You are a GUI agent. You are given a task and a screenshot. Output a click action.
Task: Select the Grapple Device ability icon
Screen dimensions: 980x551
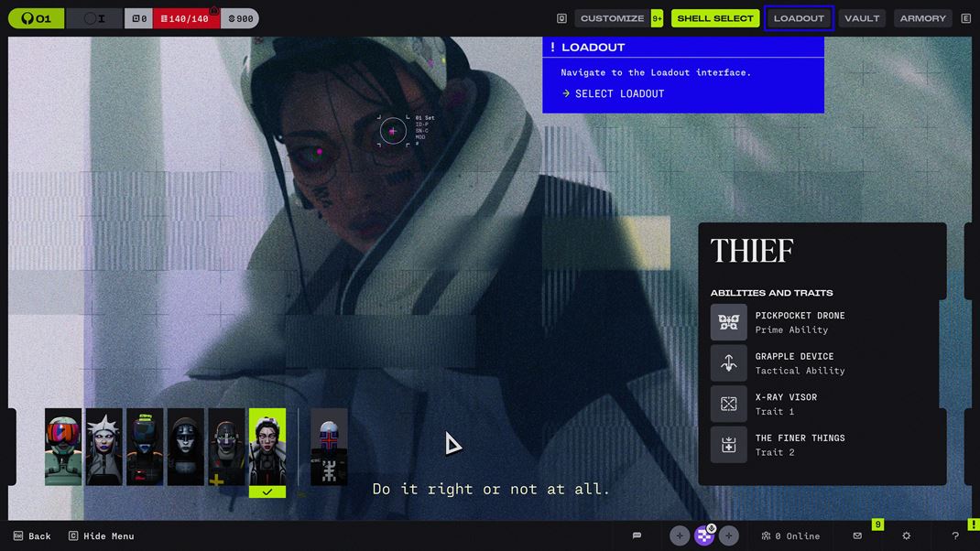728,363
